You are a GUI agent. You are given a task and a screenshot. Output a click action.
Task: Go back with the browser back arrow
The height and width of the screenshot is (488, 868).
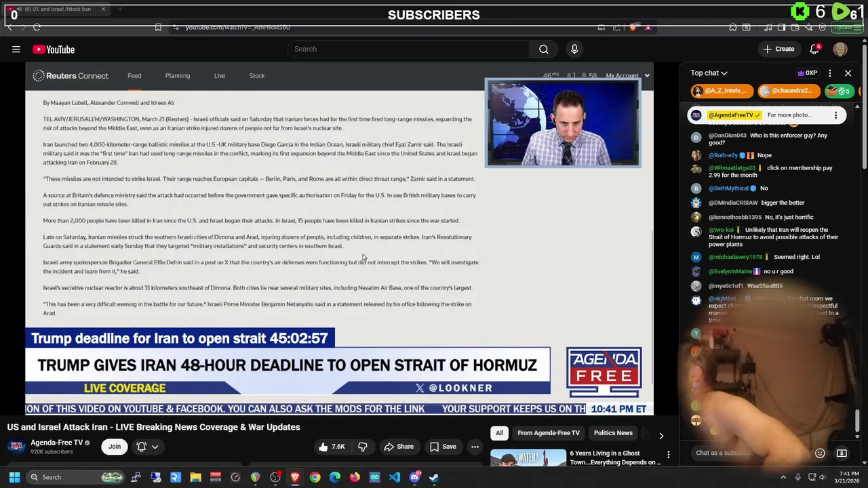(x=9, y=27)
